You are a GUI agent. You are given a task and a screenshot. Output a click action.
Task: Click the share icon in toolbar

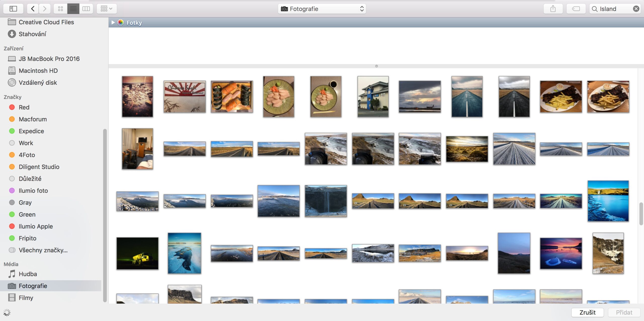pyautogui.click(x=553, y=9)
